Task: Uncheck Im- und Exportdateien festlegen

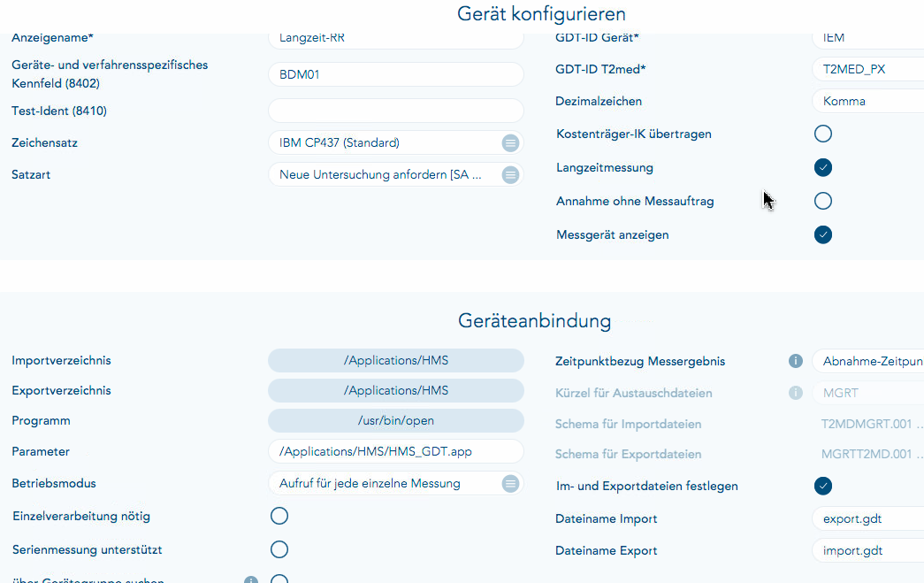Action: (x=823, y=486)
